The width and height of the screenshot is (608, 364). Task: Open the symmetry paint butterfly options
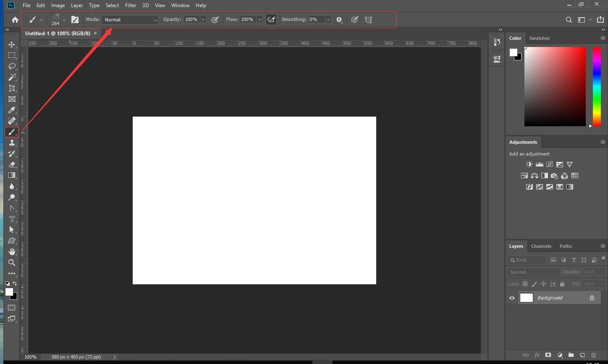(368, 20)
